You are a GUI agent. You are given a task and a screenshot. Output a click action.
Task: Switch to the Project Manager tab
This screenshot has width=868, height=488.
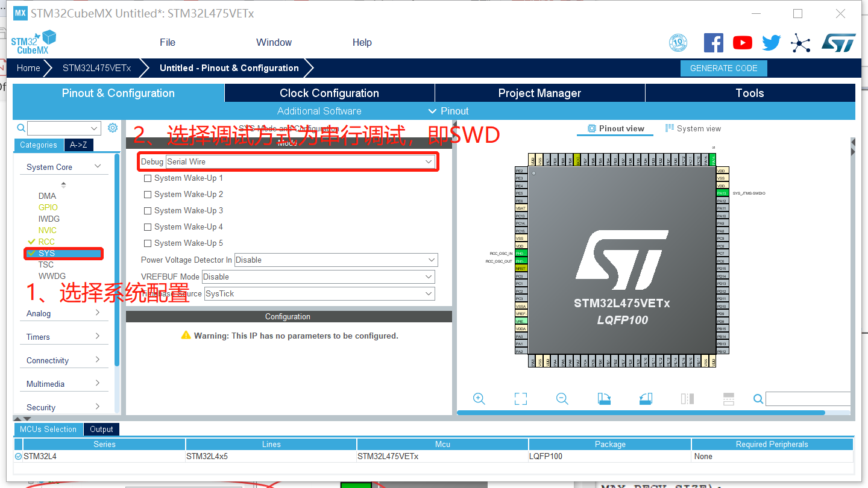[x=539, y=93]
